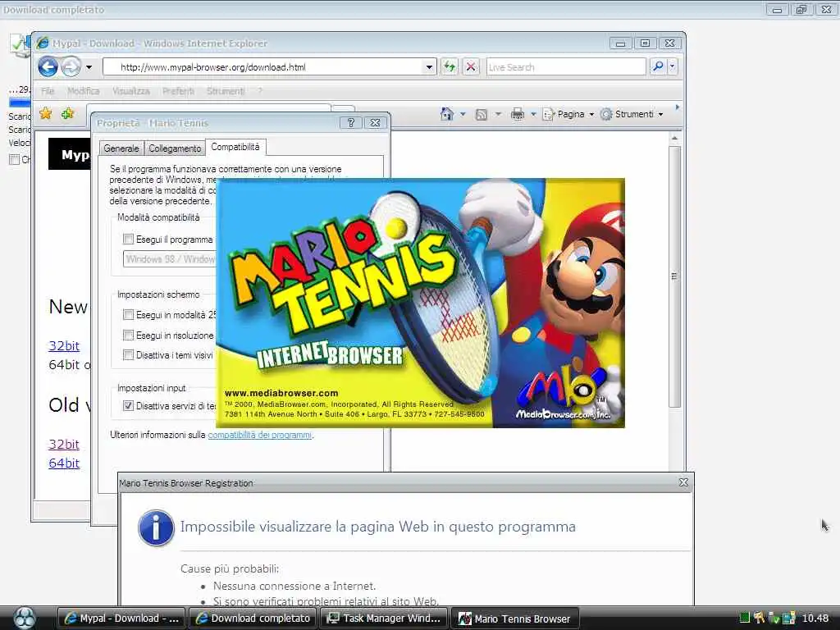The height and width of the screenshot is (630, 840).
Task: Open the ? help menu
Action: [x=260, y=91]
